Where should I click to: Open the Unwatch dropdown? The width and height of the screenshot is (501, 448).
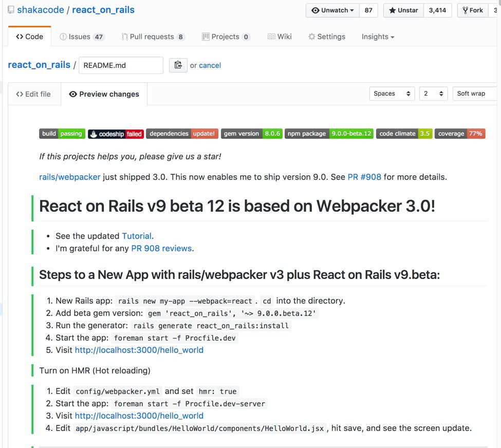[x=332, y=10]
